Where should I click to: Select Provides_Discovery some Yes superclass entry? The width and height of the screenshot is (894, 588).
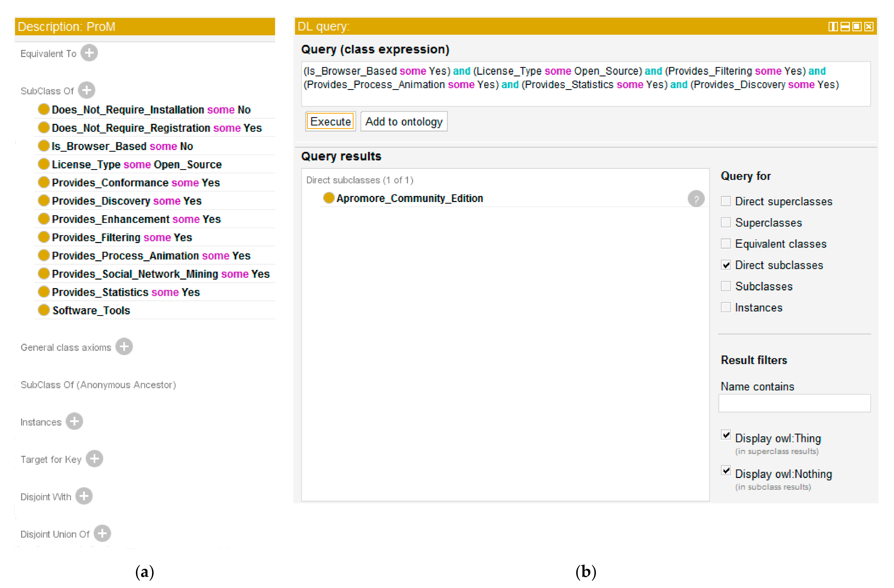click(x=127, y=201)
